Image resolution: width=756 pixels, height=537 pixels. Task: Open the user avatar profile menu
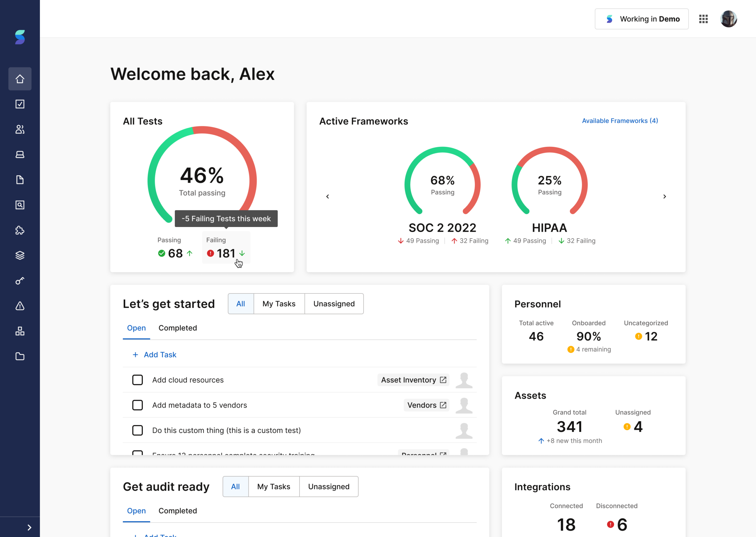(728, 19)
